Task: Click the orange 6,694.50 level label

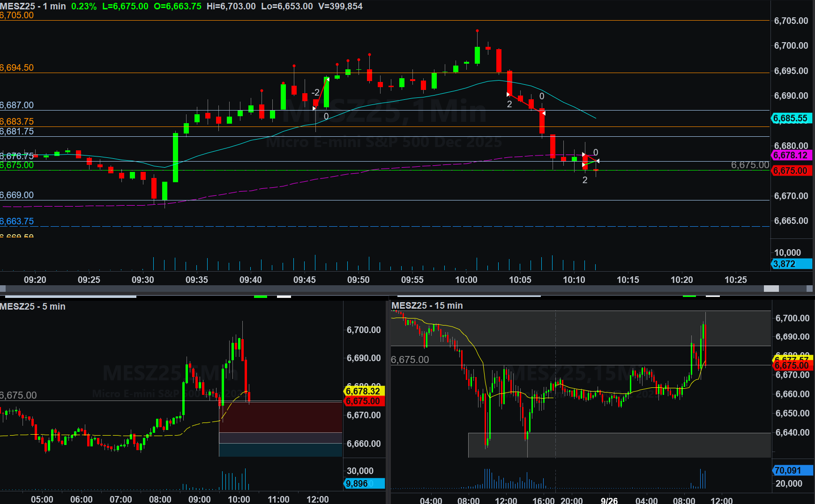Action: point(17,67)
